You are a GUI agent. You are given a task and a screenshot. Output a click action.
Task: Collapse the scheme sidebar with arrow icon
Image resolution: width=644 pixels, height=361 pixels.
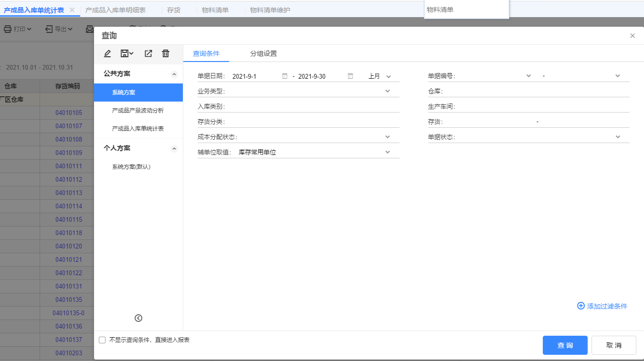point(138,318)
